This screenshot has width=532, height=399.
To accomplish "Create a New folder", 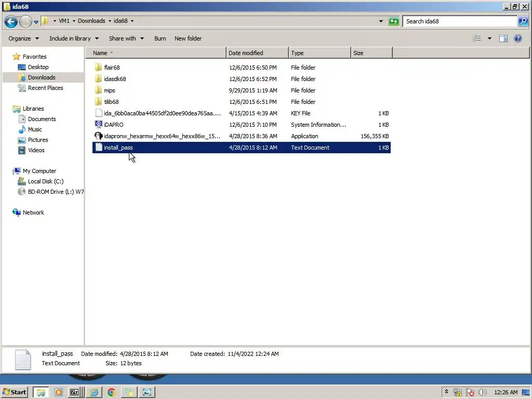I will pos(188,38).
